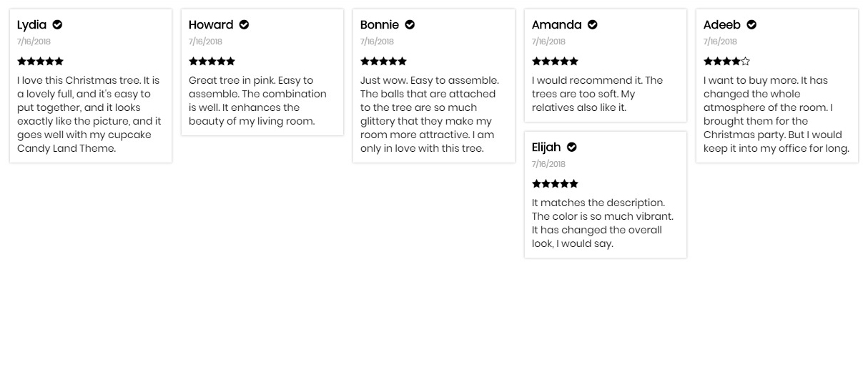Click reviewer name Elijah
The height and width of the screenshot is (383, 868).
pos(546,147)
